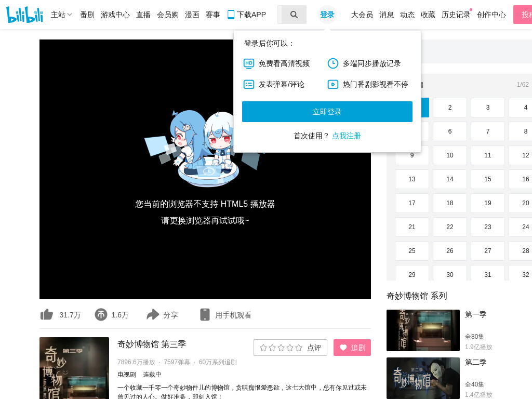Open 历史记录 in header
Viewport: 532px width, 399px height.
point(456,15)
